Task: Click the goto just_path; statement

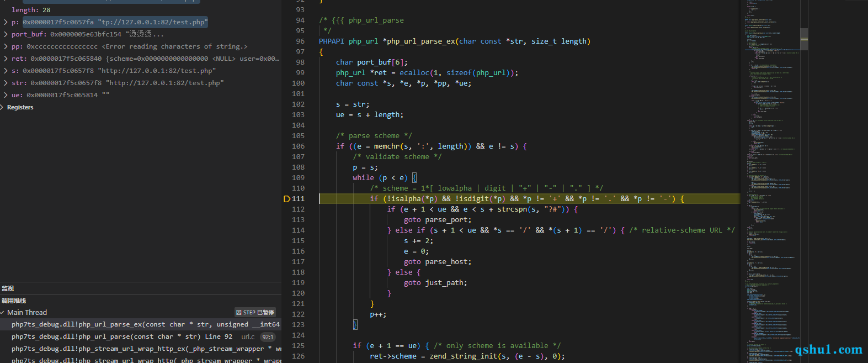Action: coord(435,283)
